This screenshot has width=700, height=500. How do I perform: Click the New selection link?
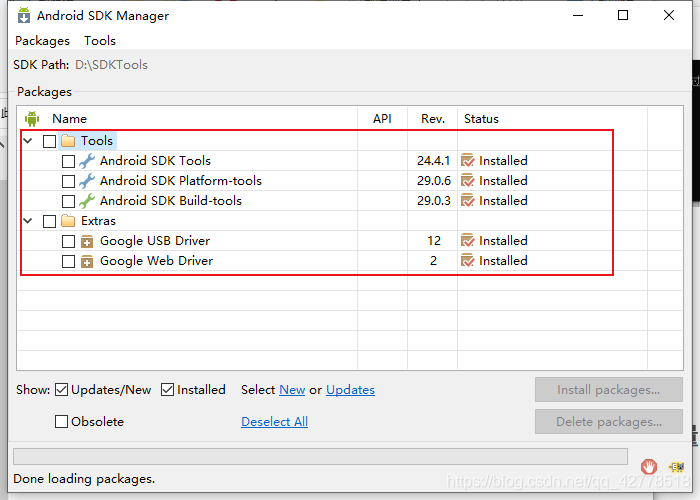coord(292,390)
